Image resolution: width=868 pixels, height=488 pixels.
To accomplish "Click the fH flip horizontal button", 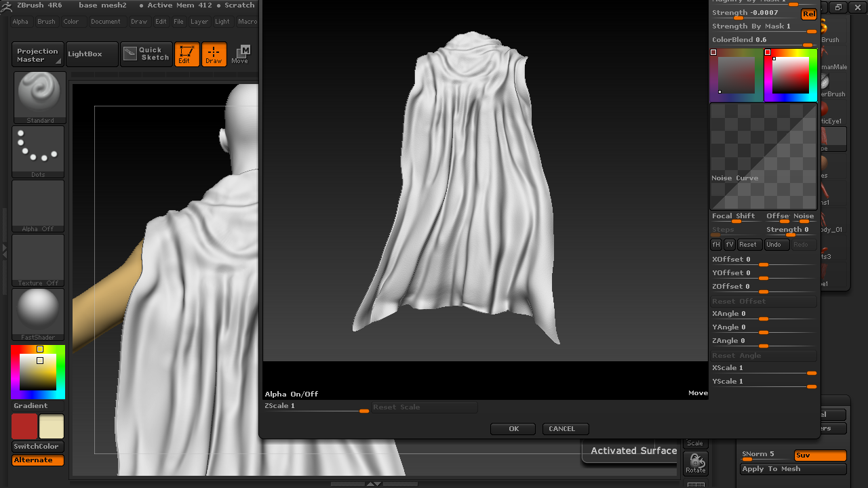I will 716,245.
